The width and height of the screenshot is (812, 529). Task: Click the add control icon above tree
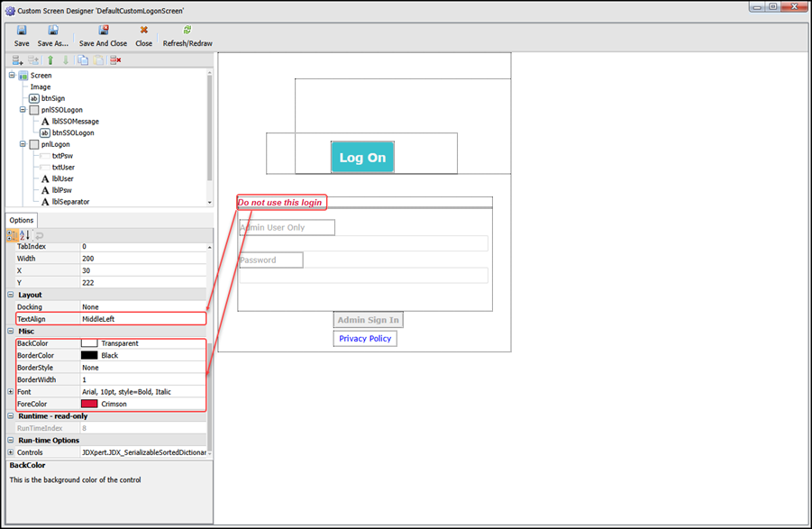point(18,60)
